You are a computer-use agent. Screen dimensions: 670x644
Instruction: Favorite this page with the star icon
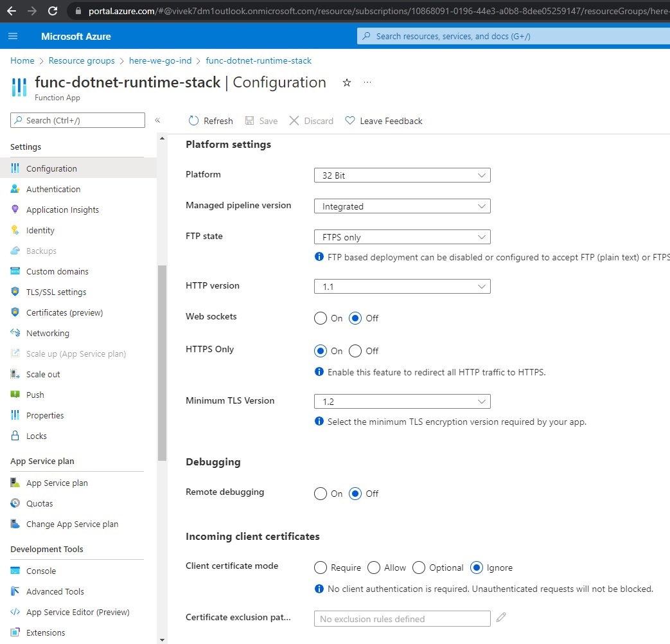pyautogui.click(x=346, y=82)
